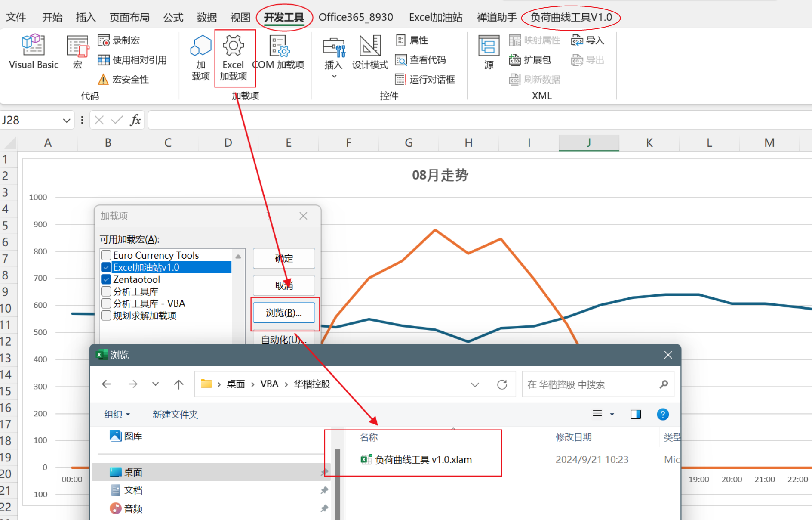Viewport: 812px width, 520px height.
Task: Click XML 导入 import button
Action: coord(587,40)
